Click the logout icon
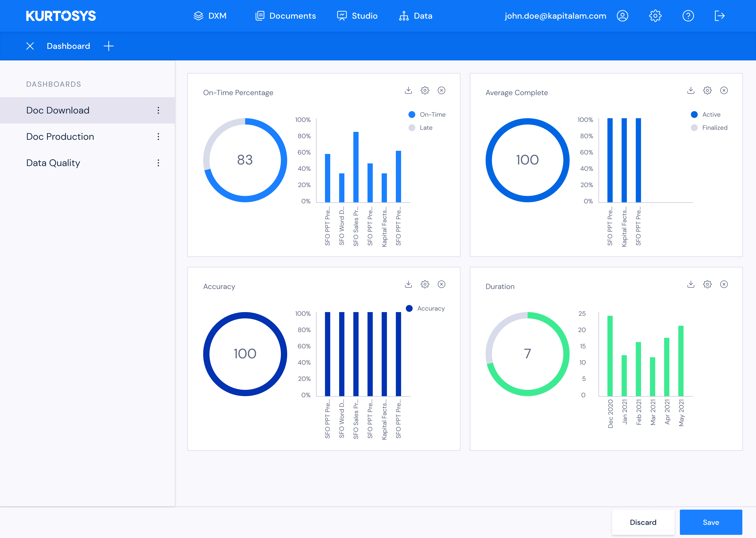 pyautogui.click(x=720, y=16)
